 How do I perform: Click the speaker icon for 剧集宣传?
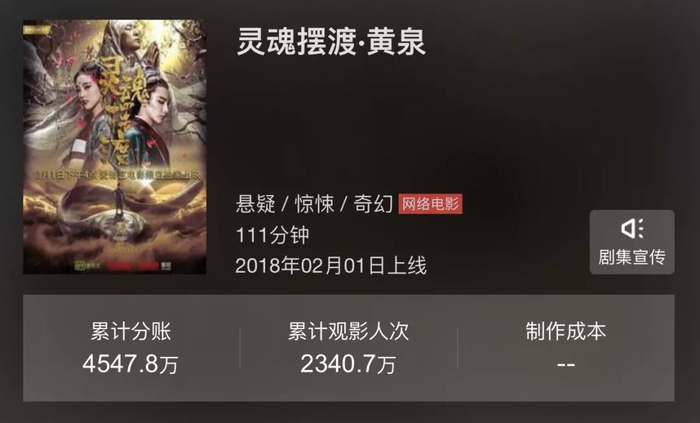[632, 228]
